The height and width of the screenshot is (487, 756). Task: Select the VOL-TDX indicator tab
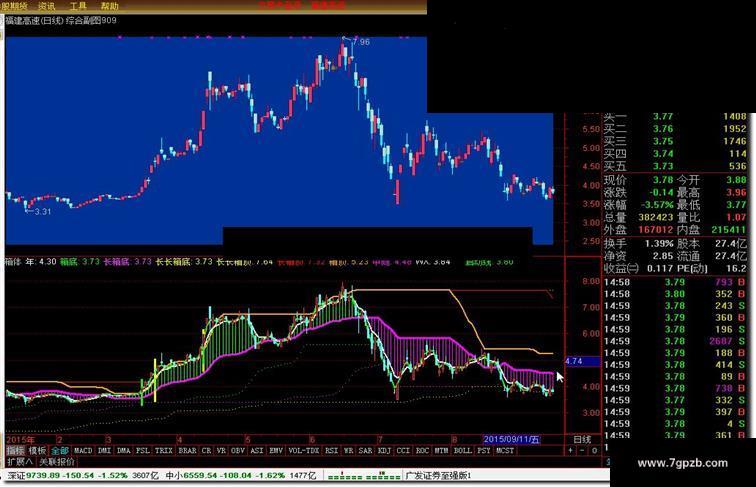(x=304, y=451)
